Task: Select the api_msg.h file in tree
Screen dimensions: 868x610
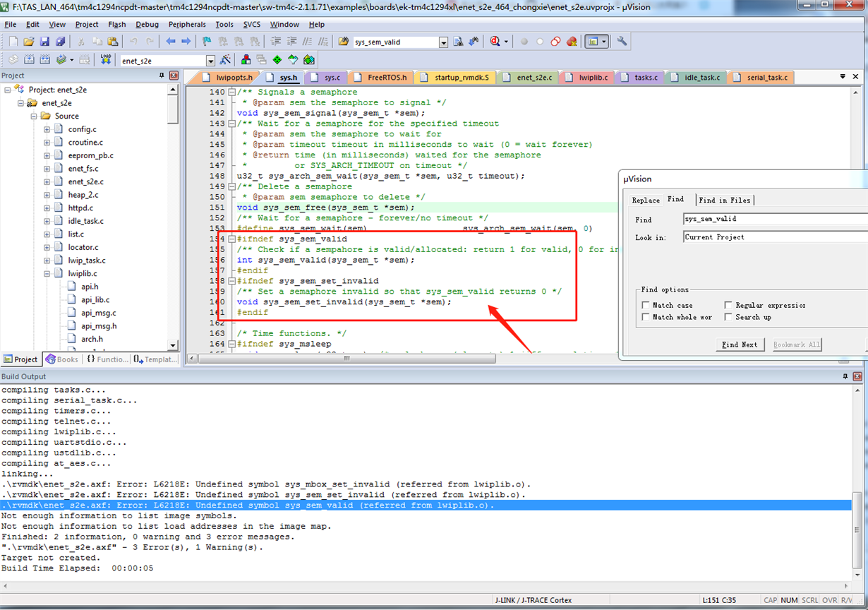Action: click(99, 325)
